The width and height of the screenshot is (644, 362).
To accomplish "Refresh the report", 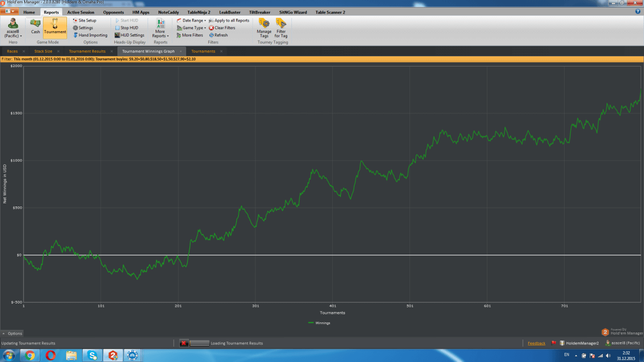I will pos(221,35).
